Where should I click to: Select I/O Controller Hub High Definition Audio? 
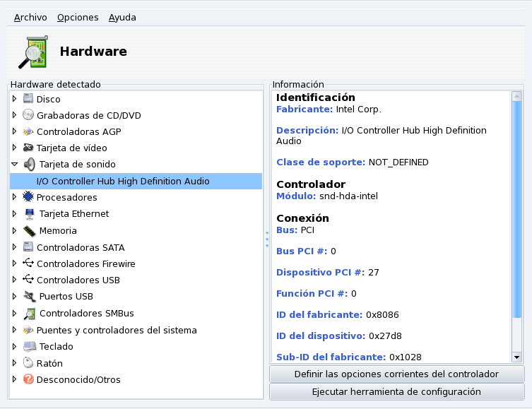pos(123,181)
